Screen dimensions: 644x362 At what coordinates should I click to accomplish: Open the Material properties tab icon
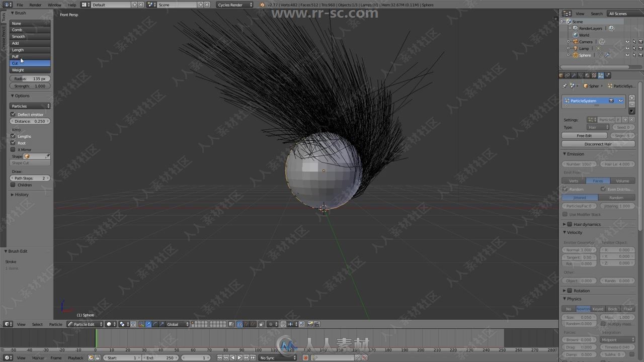pos(587,75)
